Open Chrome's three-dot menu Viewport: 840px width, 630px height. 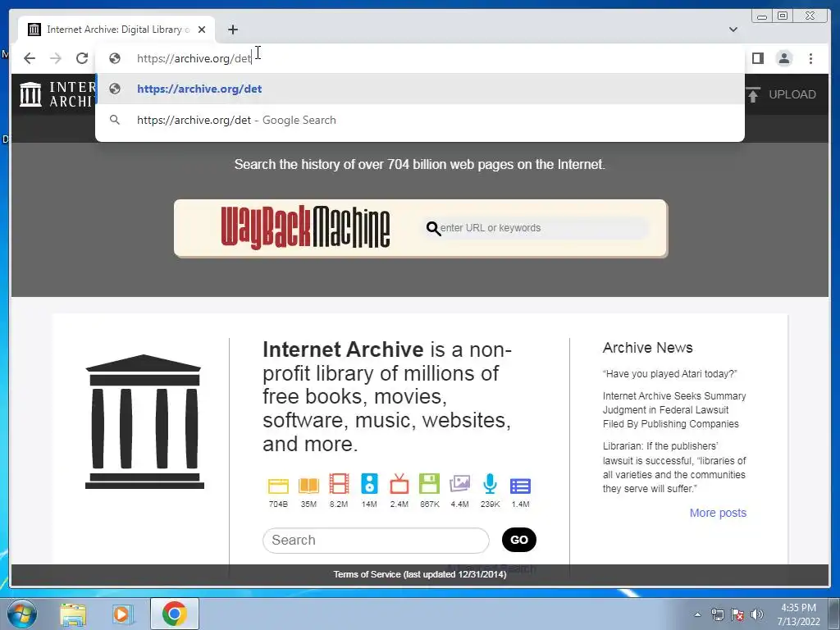810,58
